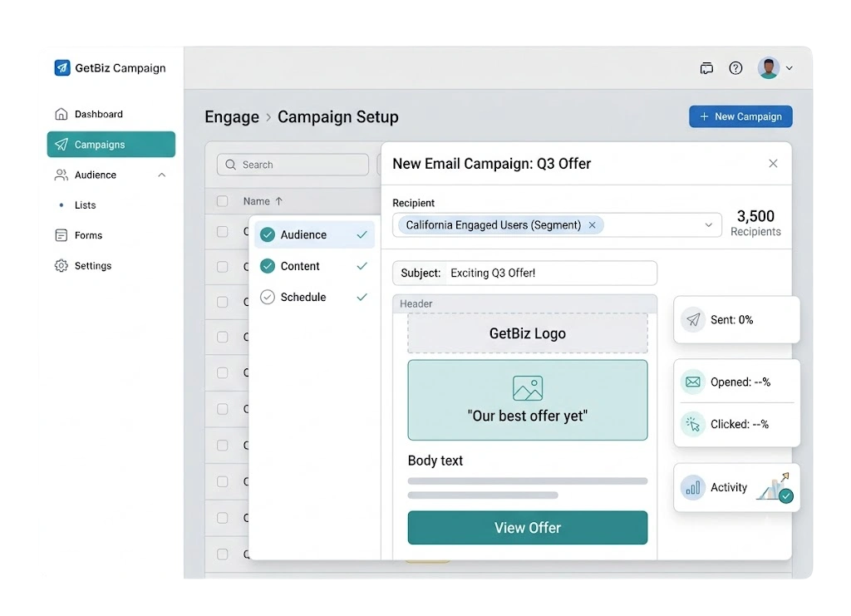Viewport: 851px width, 616px height.
Task: Click the GetBiz Campaign paper plane logo
Action: [62, 68]
